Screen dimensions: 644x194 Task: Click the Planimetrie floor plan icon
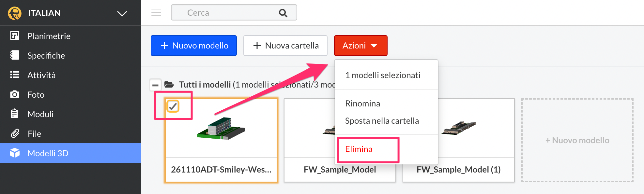[15, 35]
